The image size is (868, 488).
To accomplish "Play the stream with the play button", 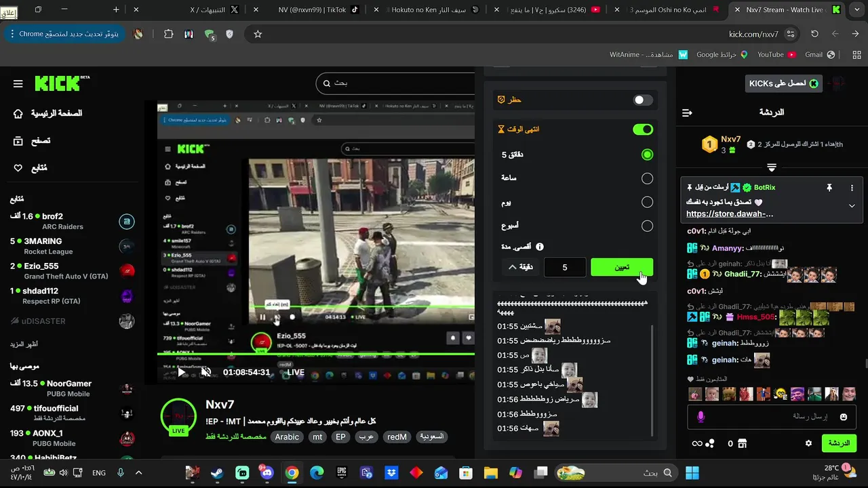I will [x=182, y=372].
